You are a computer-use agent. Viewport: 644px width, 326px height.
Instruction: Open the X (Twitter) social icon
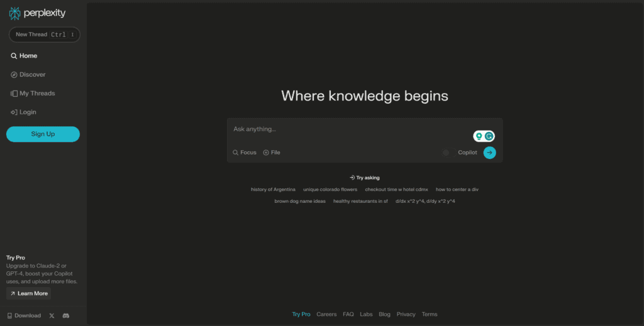(x=52, y=315)
